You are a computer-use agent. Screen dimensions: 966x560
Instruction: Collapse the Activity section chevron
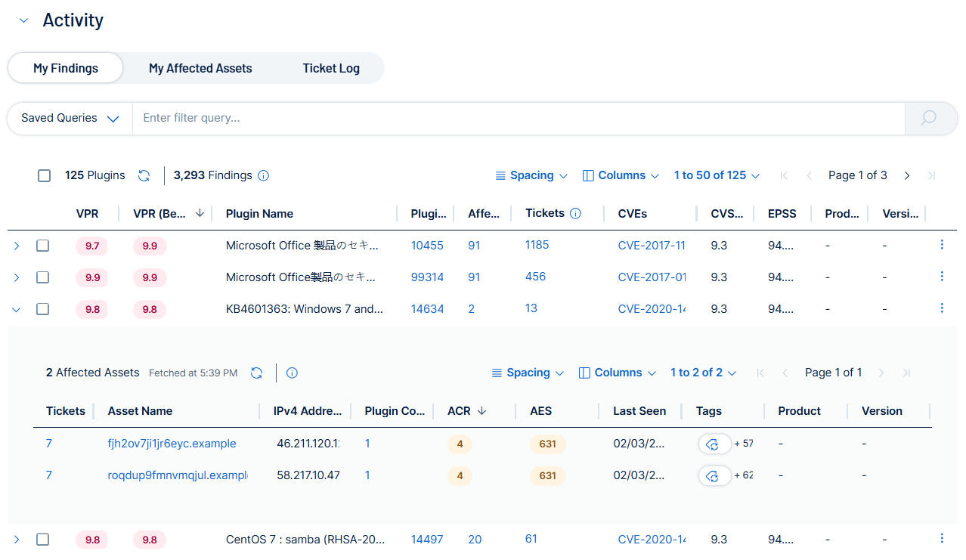23,21
